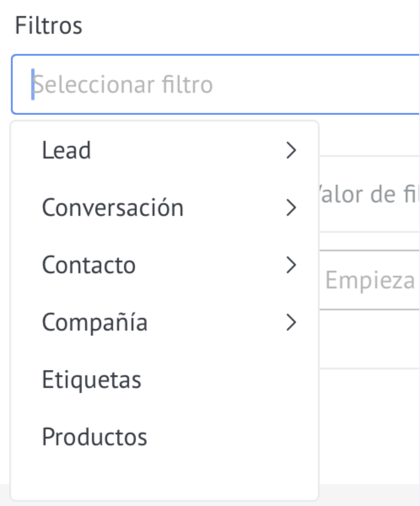Expand the Lead submenu arrow
The image size is (420, 506).
click(291, 150)
